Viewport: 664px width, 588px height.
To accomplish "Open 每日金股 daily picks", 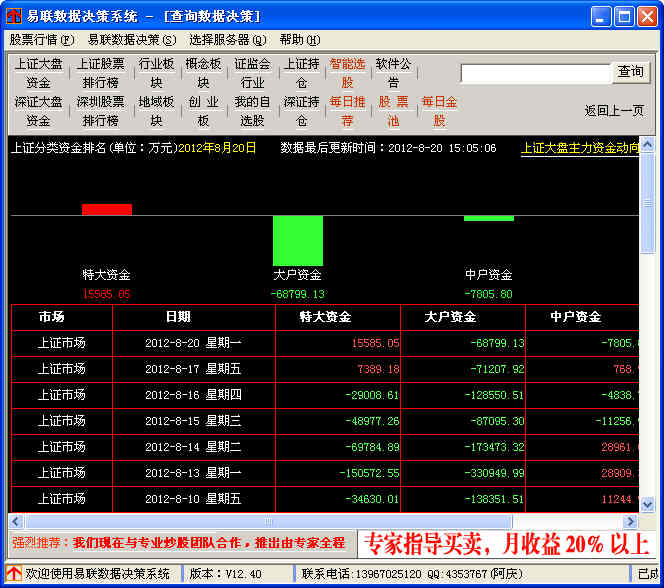I will (439, 111).
